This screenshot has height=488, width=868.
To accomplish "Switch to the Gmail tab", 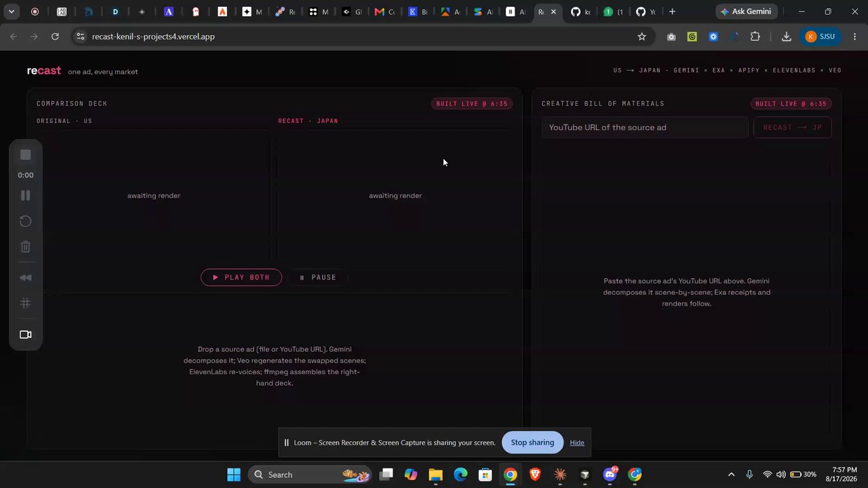I will pyautogui.click(x=384, y=12).
